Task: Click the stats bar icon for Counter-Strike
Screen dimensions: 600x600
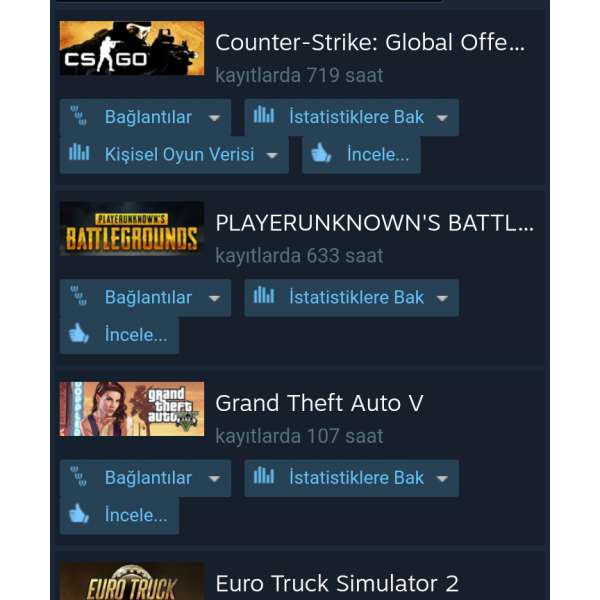Action: coord(264,114)
